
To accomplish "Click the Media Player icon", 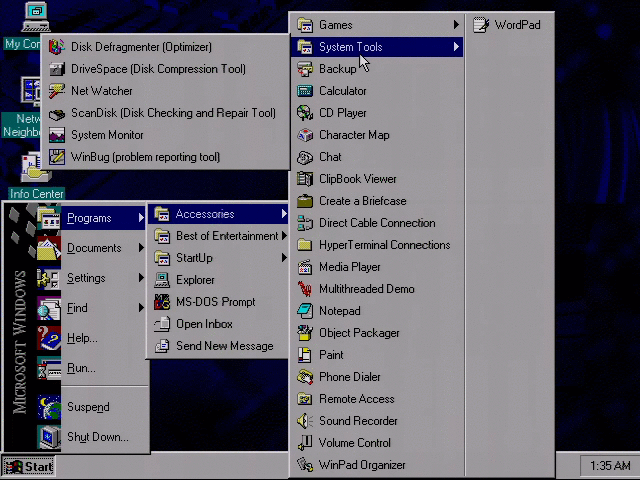I will [x=305, y=267].
